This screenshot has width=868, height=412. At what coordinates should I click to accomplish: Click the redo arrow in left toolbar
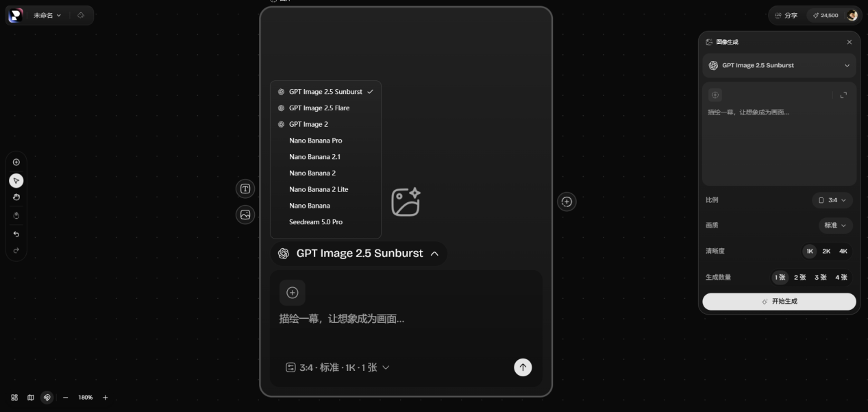tap(16, 251)
